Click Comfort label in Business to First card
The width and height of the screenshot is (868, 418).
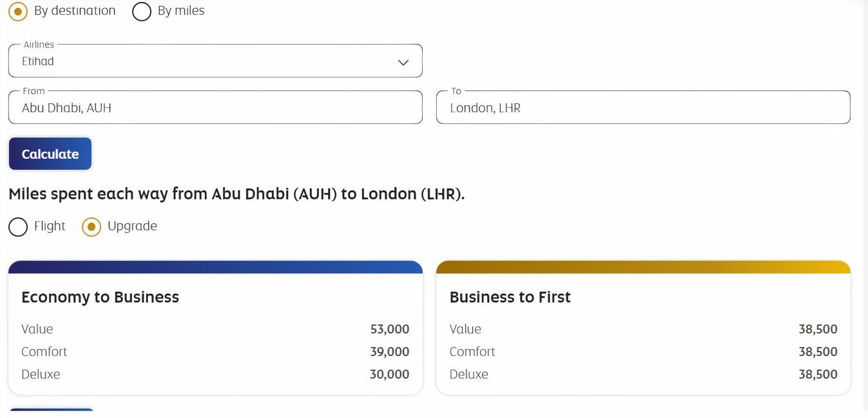coord(472,352)
